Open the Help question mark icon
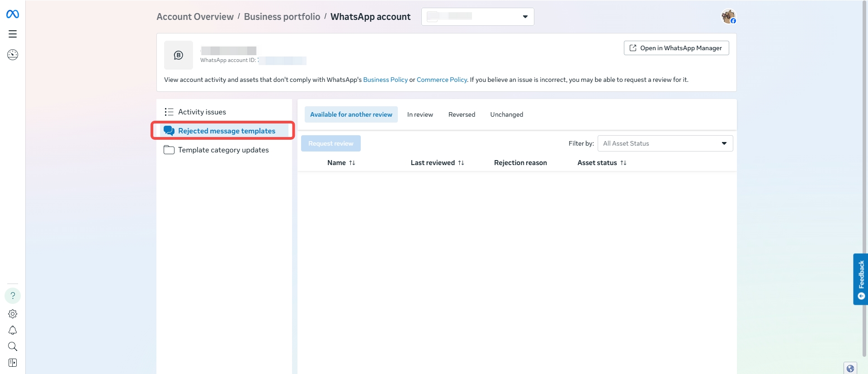Viewport: 868px width, 374px height. [13, 296]
